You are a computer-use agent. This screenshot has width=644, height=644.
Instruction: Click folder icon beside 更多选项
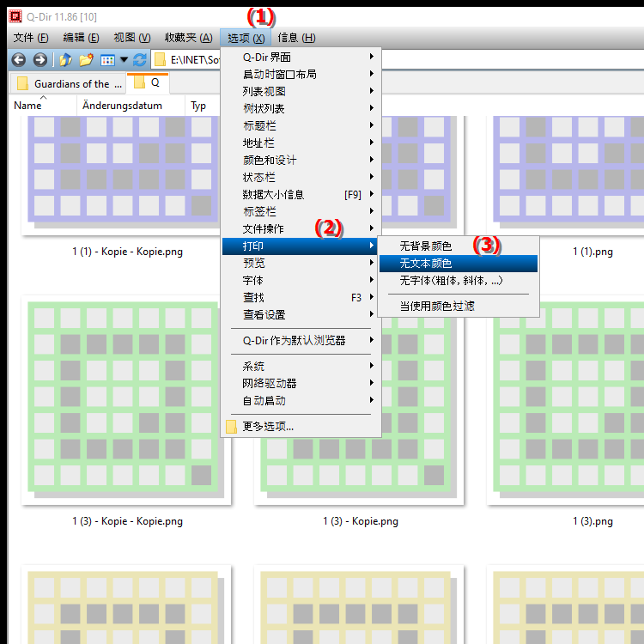[231, 426]
